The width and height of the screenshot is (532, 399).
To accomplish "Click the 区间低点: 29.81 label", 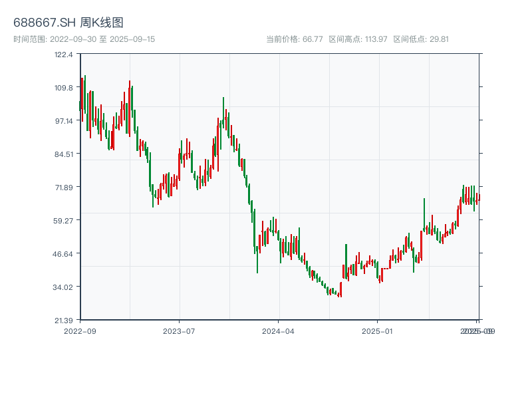I will [421, 39].
